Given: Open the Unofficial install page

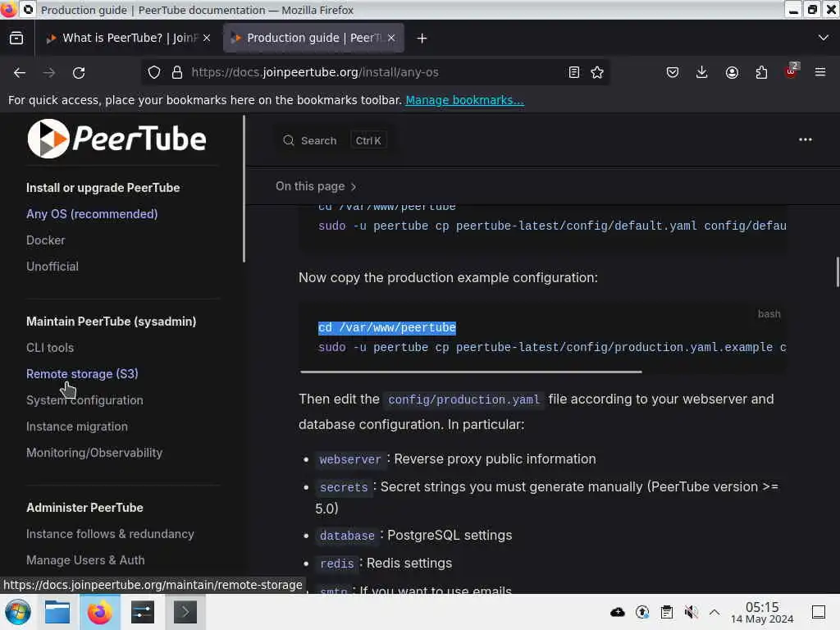Looking at the screenshot, I should point(52,267).
